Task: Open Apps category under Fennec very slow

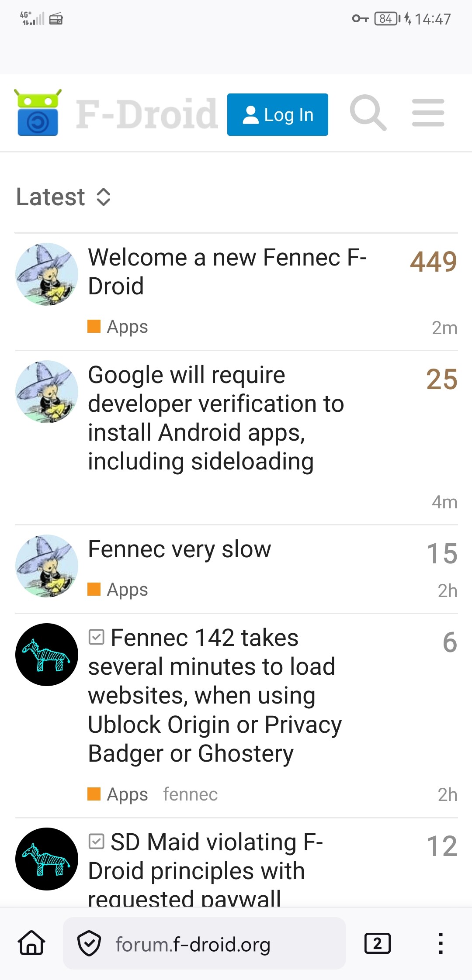Action: (127, 590)
